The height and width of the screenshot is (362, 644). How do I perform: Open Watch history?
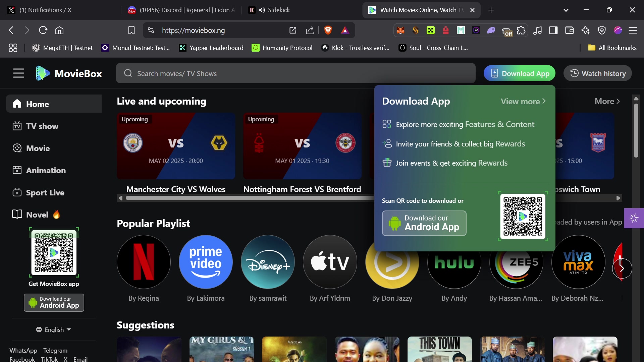pos(598,73)
